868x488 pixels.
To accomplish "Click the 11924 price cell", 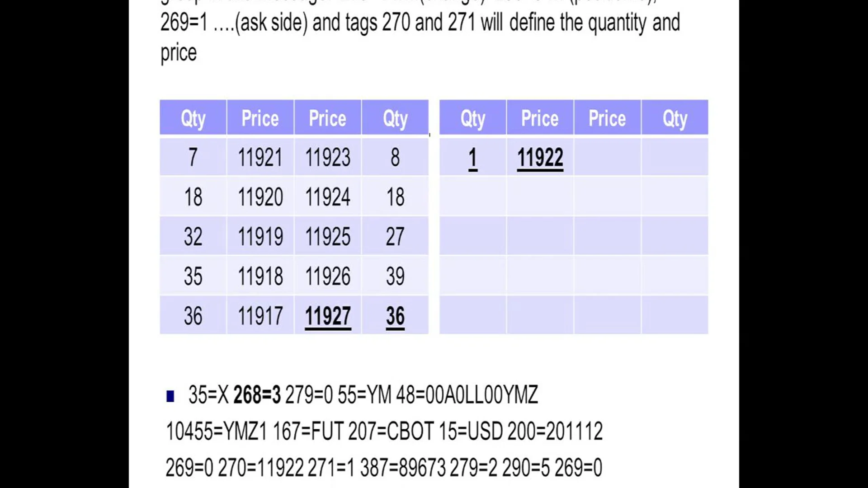I will coord(328,197).
